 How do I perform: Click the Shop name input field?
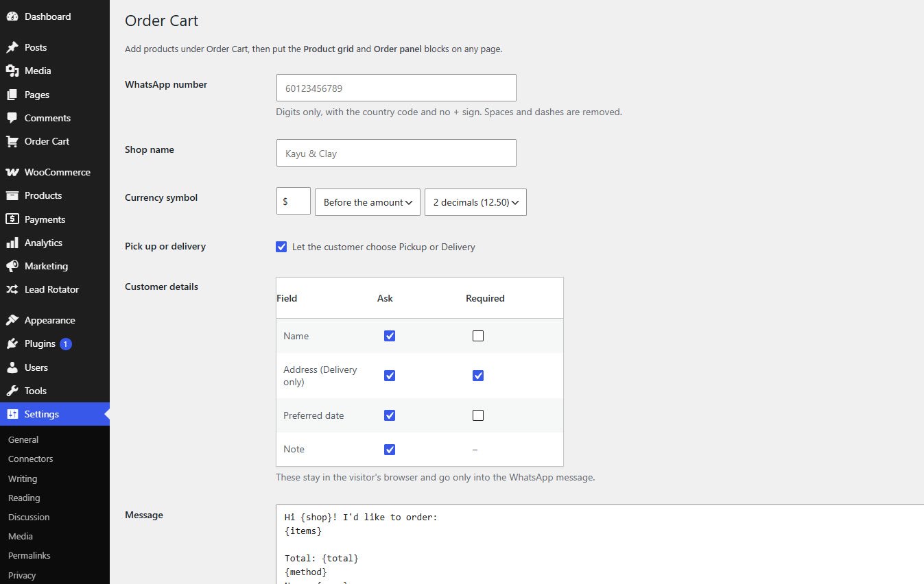[396, 153]
